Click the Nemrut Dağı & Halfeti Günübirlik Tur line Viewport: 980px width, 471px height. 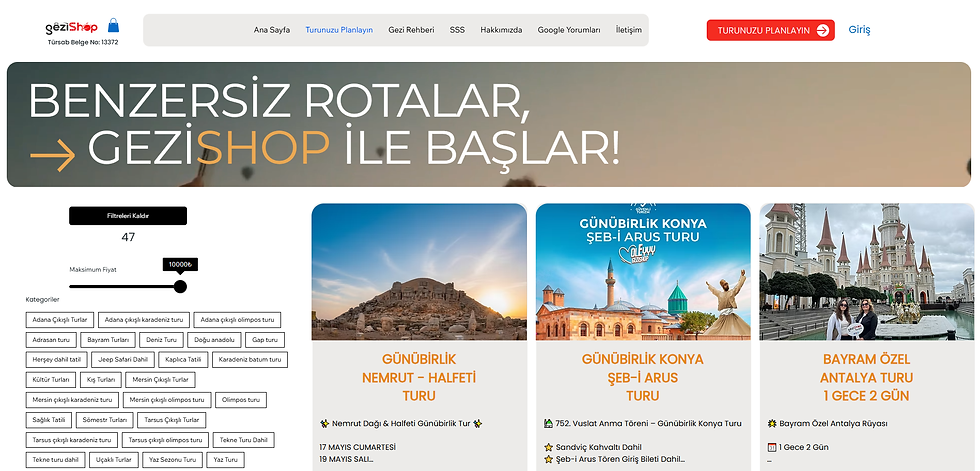(x=401, y=424)
